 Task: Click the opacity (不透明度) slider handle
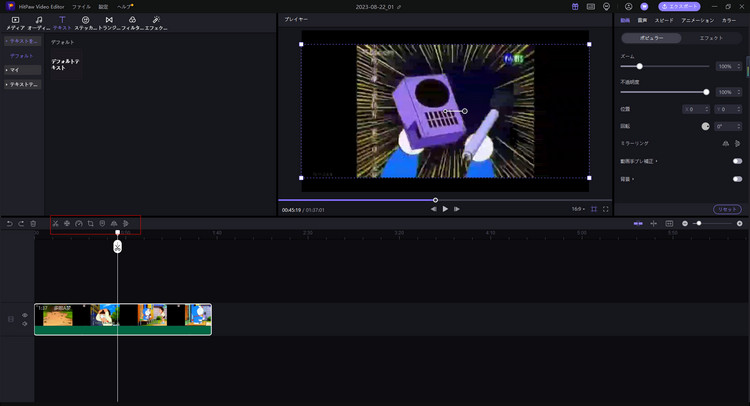coord(706,92)
